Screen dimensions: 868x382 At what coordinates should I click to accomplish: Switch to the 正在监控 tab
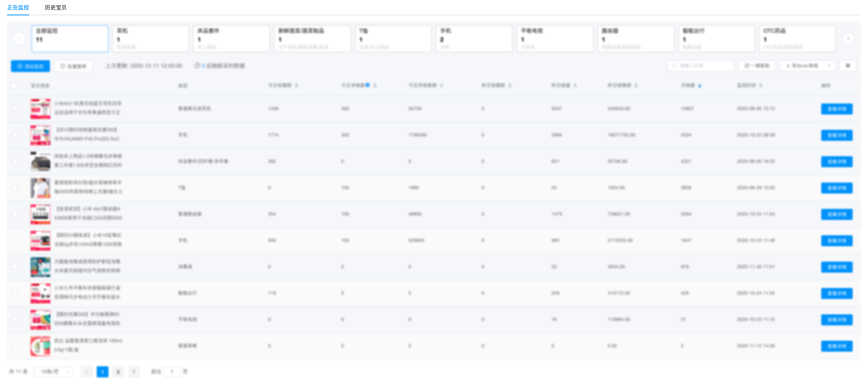click(18, 7)
